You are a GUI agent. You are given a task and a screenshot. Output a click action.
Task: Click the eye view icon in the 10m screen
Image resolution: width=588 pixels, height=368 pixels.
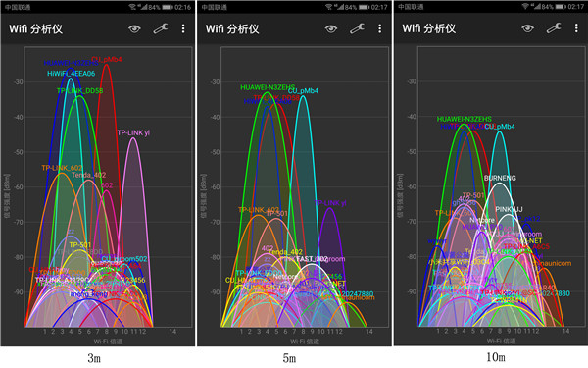(527, 28)
